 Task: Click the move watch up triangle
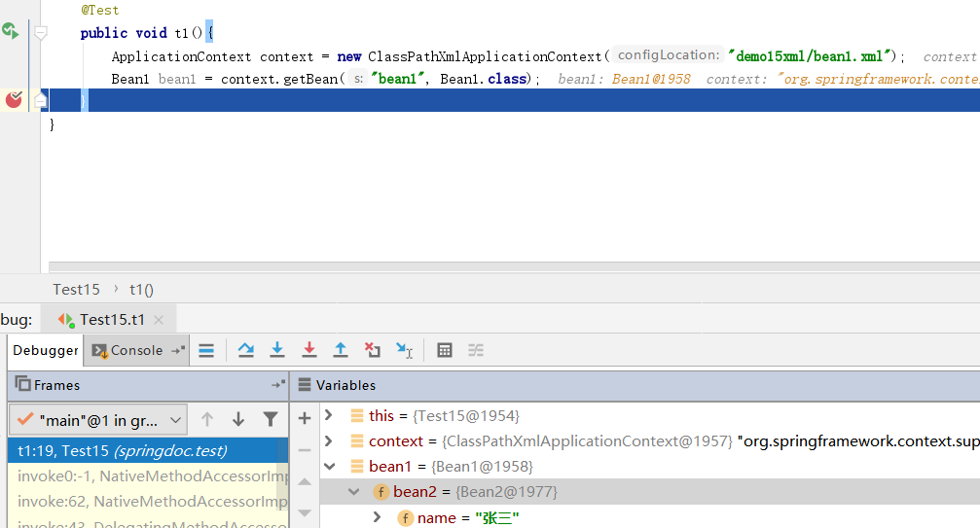305,482
